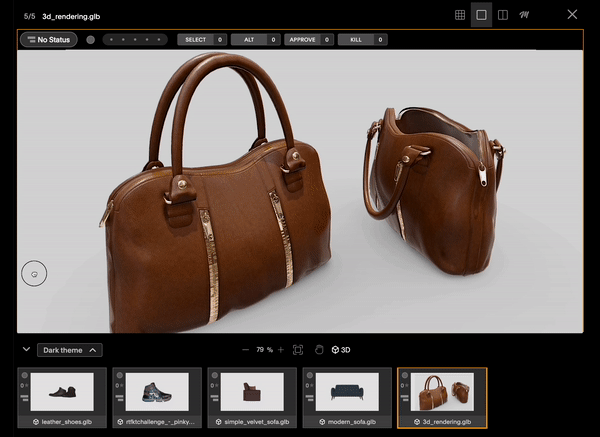
Task: Open status lines icon on leather_shoes card
Action: (x=24, y=398)
